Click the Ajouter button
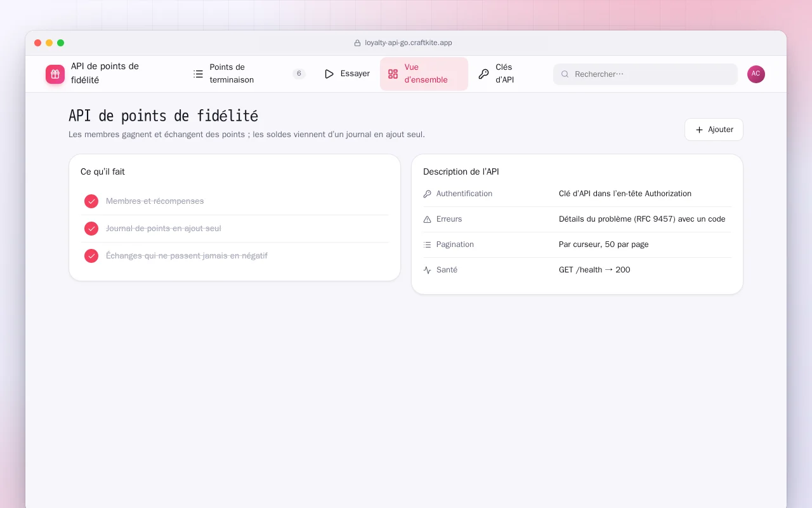 click(714, 130)
